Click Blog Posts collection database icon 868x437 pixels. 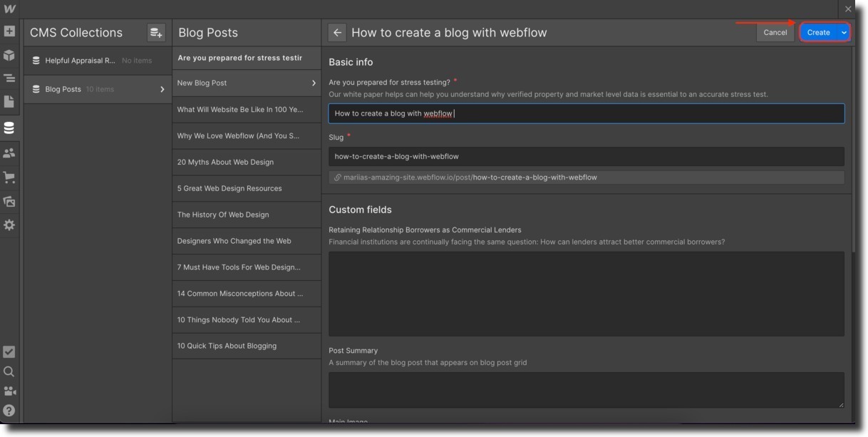(36, 89)
